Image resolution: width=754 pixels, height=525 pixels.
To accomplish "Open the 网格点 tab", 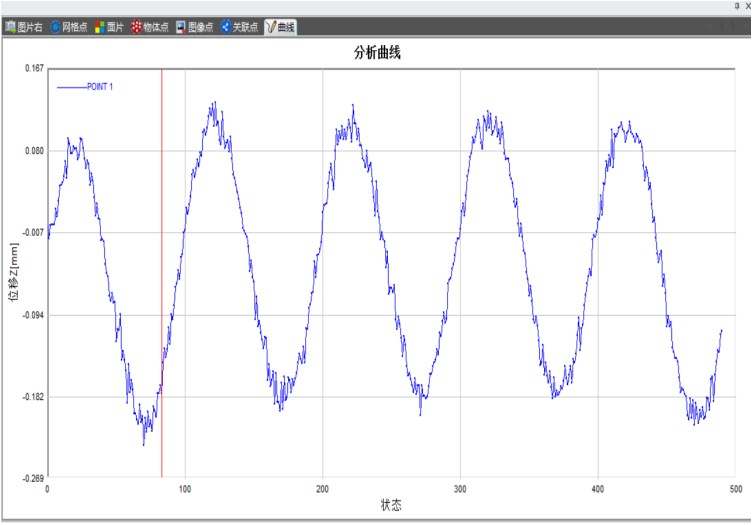I will pos(69,27).
